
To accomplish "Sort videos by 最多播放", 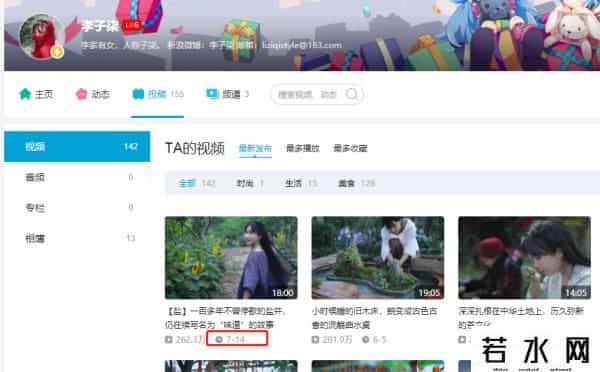I will 303,148.
